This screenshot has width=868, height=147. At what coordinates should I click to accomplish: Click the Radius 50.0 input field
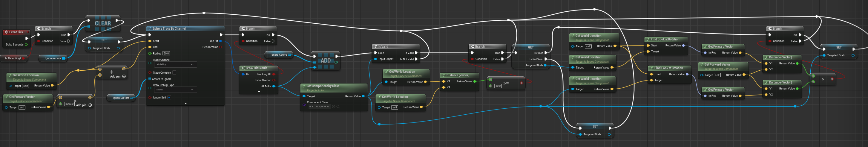166,53
